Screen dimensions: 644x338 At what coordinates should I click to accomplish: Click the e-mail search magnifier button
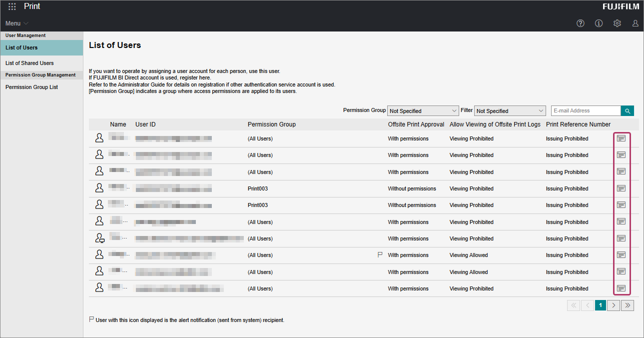627,111
